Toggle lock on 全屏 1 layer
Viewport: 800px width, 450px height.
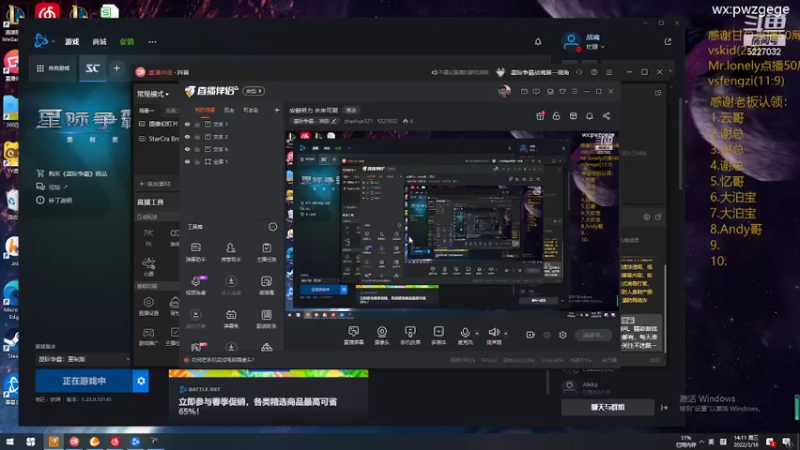point(197,162)
